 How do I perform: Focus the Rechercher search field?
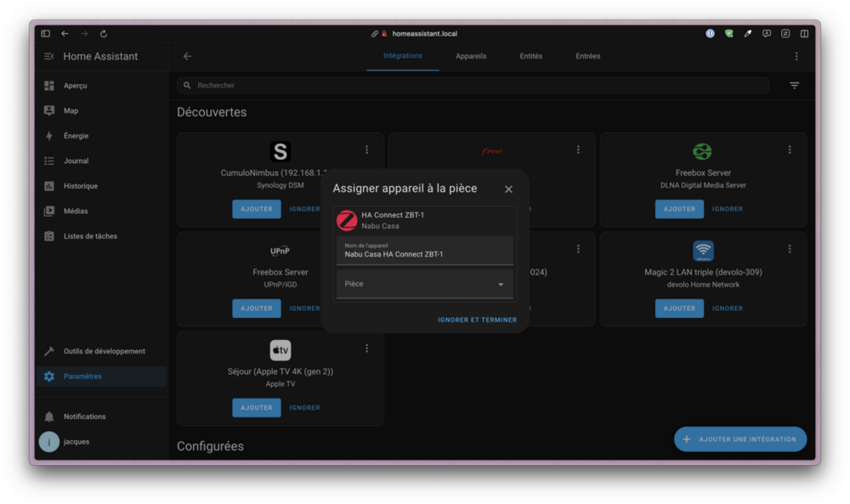point(473,86)
